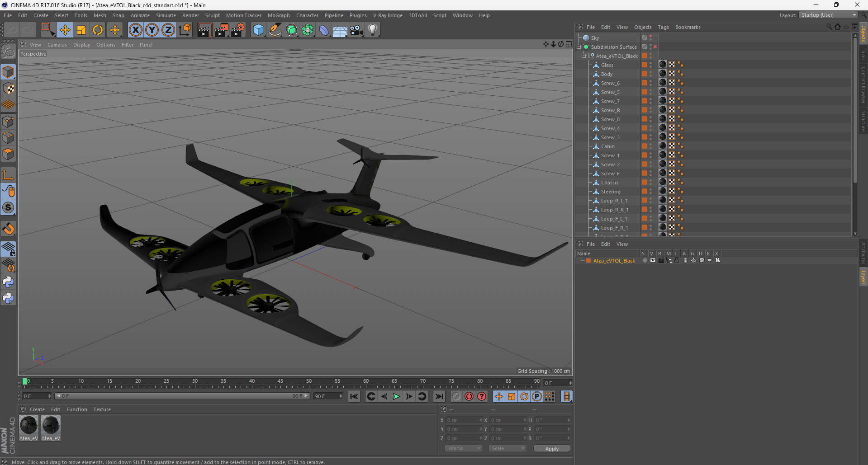Open viewport Cameras menu

(x=57, y=45)
